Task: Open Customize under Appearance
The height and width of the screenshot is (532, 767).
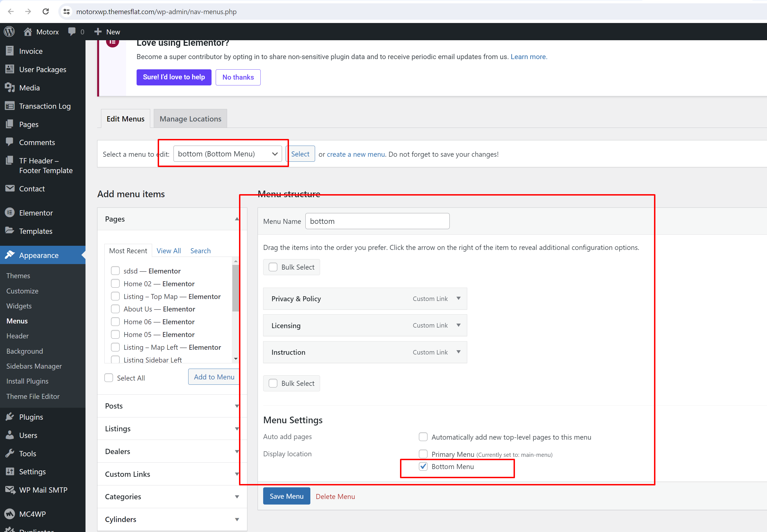Action: tap(22, 291)
